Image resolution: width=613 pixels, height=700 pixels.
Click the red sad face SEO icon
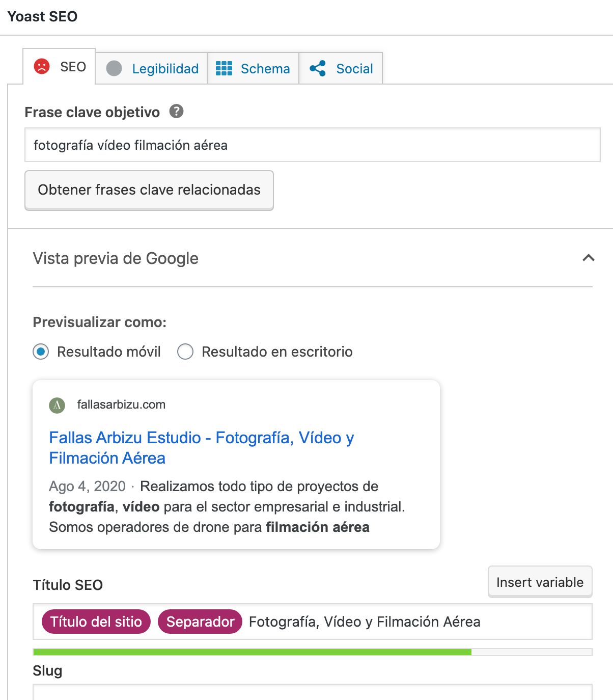(42, 67)
